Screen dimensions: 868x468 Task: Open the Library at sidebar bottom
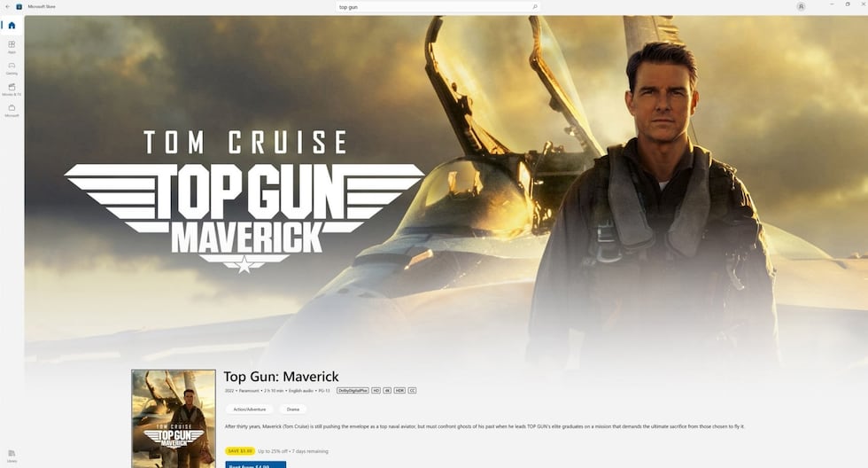tap(12, 456)
